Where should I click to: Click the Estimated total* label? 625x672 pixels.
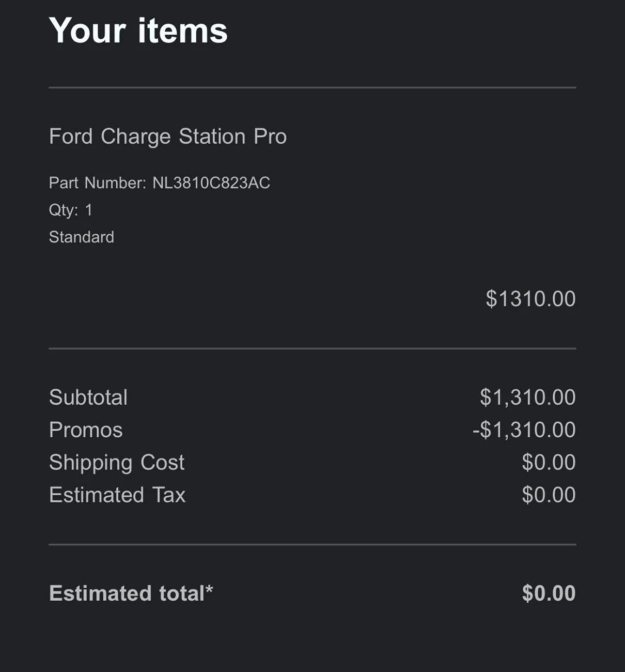pos(127,593)
